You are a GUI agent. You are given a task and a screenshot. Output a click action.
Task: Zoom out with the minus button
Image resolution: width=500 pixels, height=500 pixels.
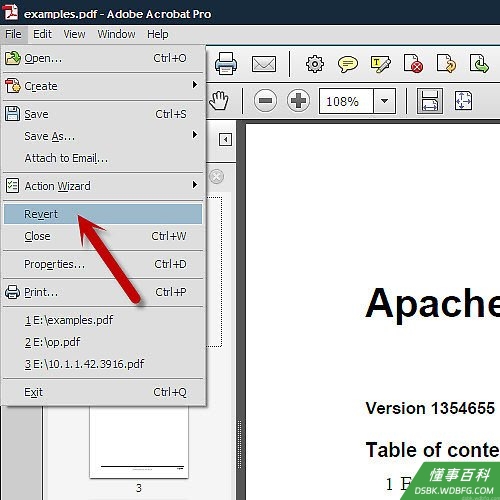[x=265, y=101]
